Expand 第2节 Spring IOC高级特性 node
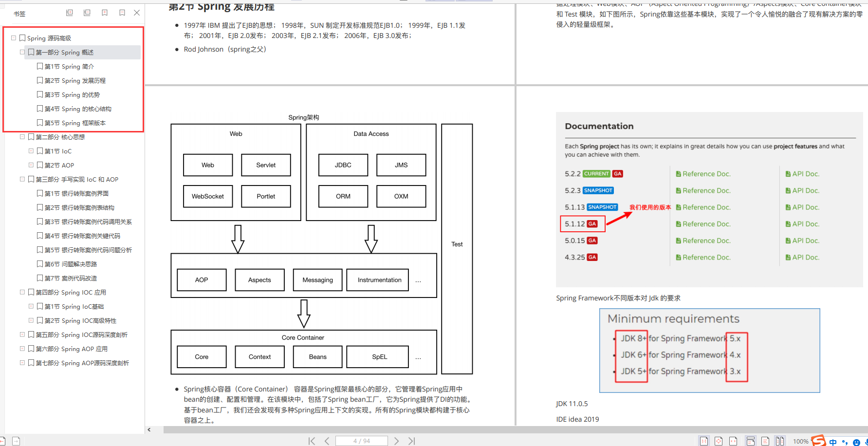 coord(31,320)
